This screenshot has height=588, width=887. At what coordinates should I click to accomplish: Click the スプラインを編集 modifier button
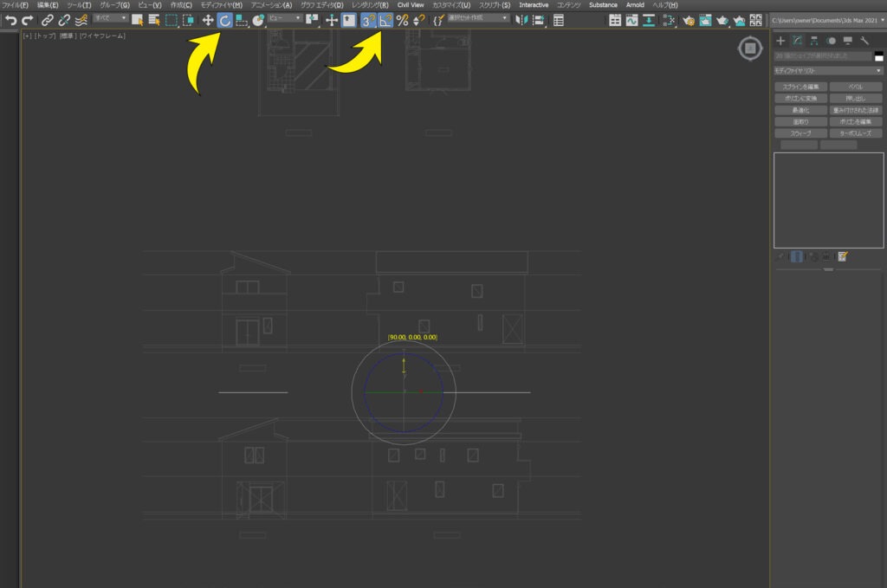[x=800, y=87]
